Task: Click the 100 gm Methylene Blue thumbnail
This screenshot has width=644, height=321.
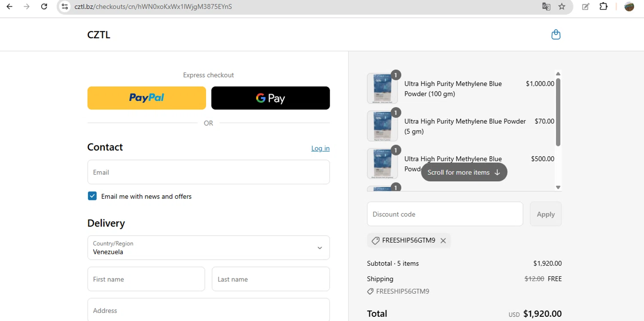Action: (382, 88)
